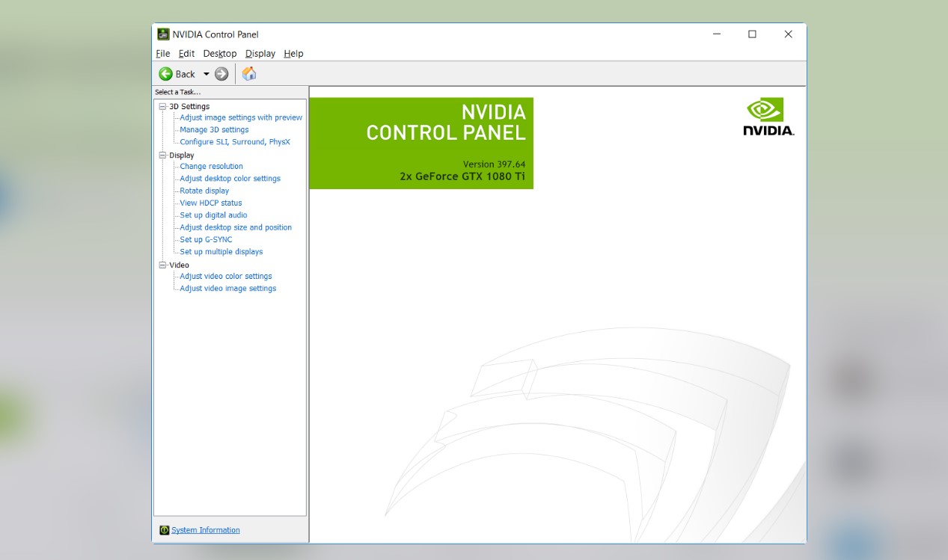Viewport: 948px width, 560px height.
Task: Select Adjust image settings with preview
Action: pyautogui.click(x=241, y=117)
